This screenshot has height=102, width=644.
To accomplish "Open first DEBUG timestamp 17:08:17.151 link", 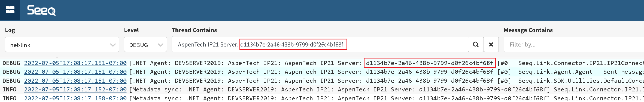I will 75,63.
